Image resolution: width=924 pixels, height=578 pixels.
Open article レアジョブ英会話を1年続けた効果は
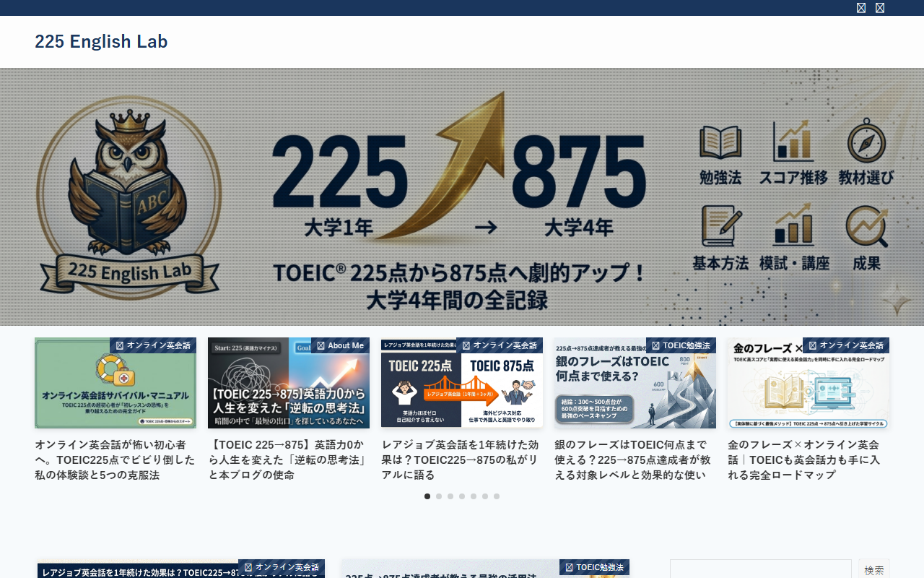(x=462, y=460)
